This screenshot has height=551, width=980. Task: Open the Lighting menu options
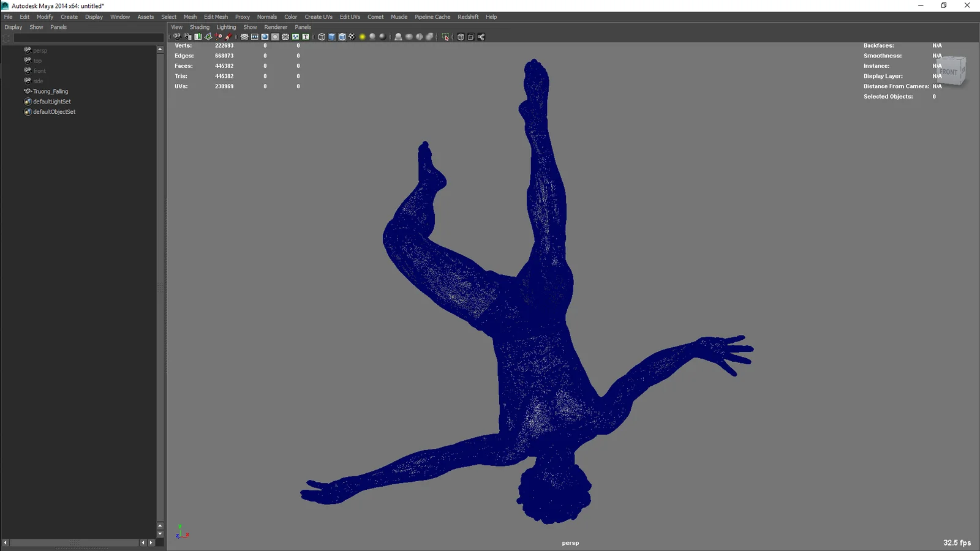[x=226, y=27]
